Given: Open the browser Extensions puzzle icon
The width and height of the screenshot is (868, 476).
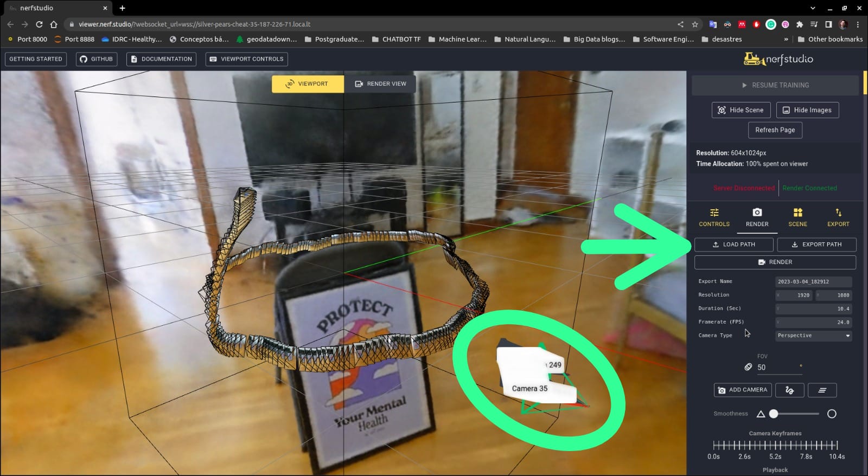Looking at the screenshot, I should (799, 24).
